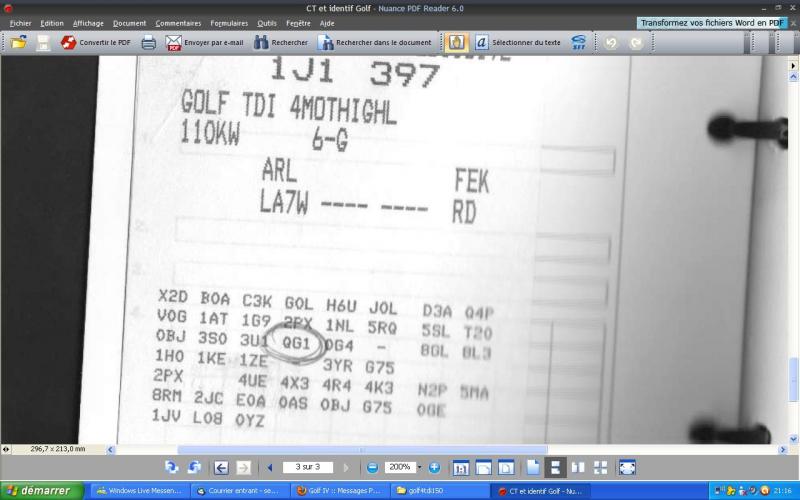The width and height of the screenshot is (800, 500).
Task: Go to next view forward arrow
Action: point(243,468)
